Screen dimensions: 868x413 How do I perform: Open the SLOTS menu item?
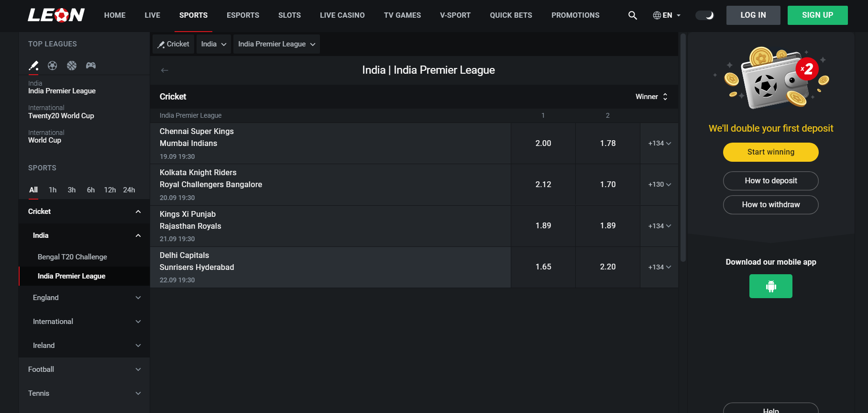290,15
